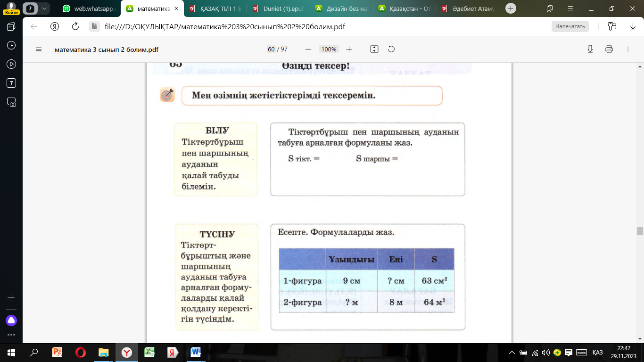The height and width of the screenshot is (362, 644).
Task: Zoom in the PDF with the plus button
Action: point(349,49)
